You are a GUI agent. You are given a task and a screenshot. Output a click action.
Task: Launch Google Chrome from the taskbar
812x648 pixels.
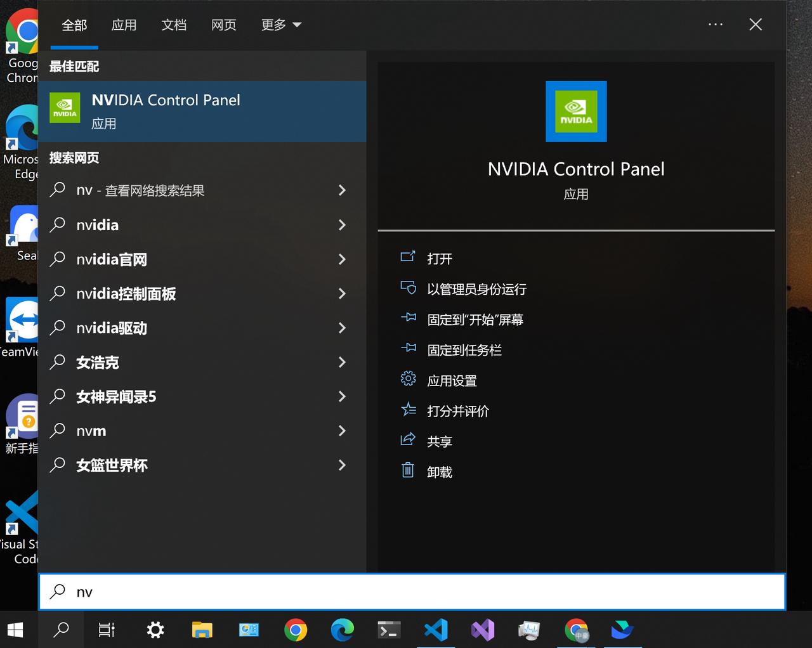pos(296,630)
